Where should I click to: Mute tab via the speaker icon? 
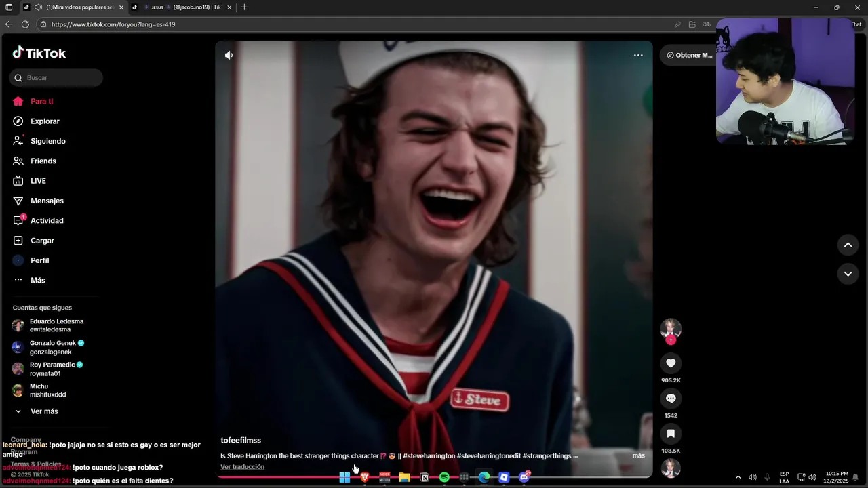pyautogui.click(x=38, y=7)
